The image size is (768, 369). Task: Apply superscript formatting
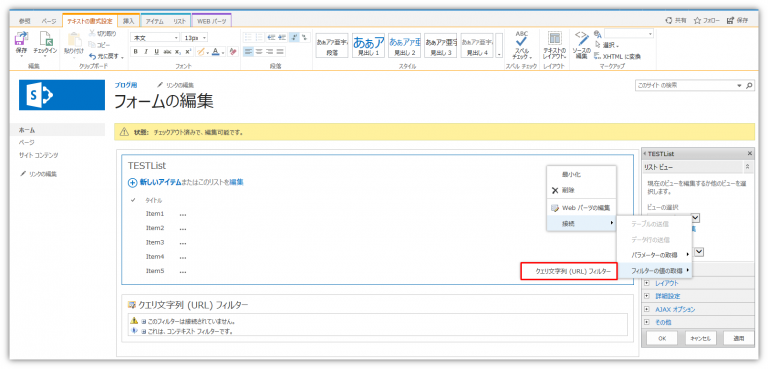point(188,51)
